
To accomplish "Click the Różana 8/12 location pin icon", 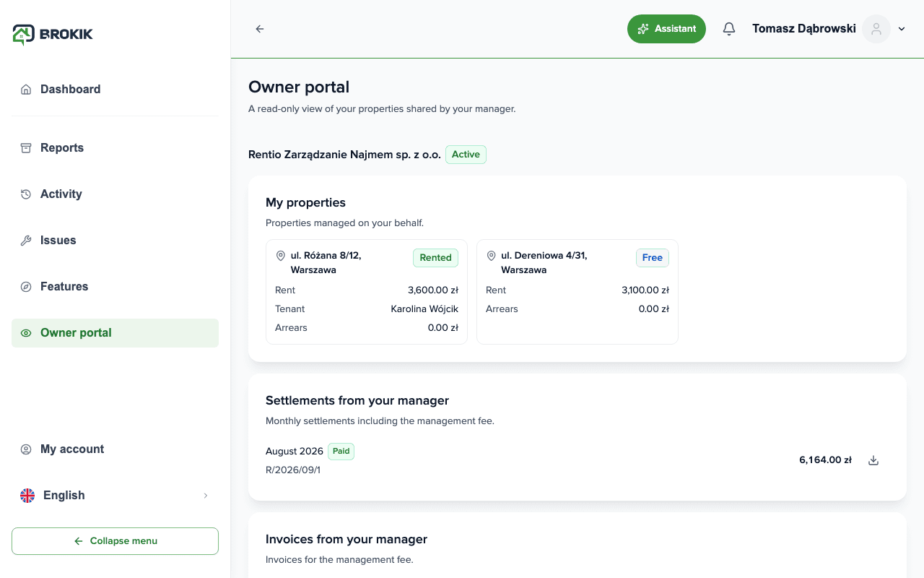I will (281, 256).
